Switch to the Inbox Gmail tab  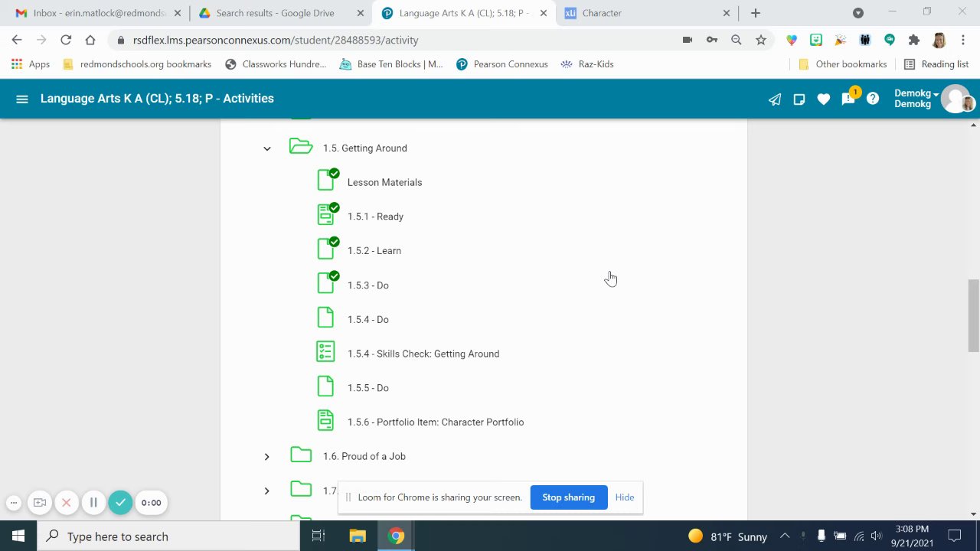point(96,13)
